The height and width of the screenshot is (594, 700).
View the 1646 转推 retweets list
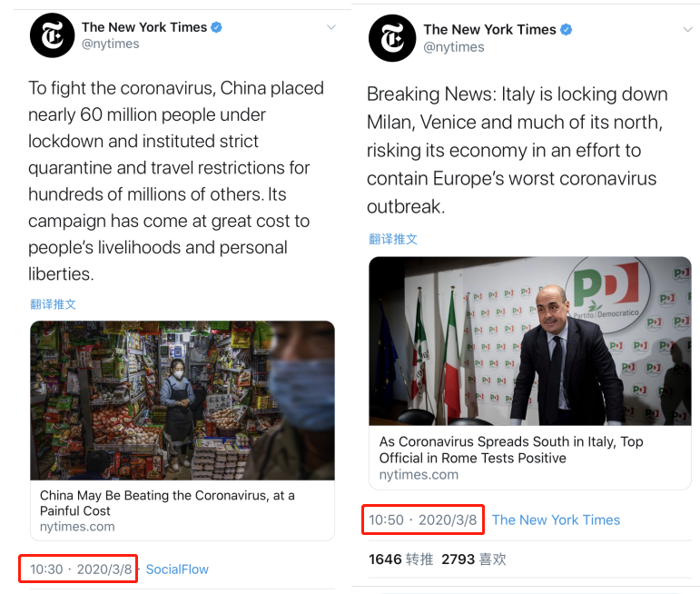click(x=398, y=559)
